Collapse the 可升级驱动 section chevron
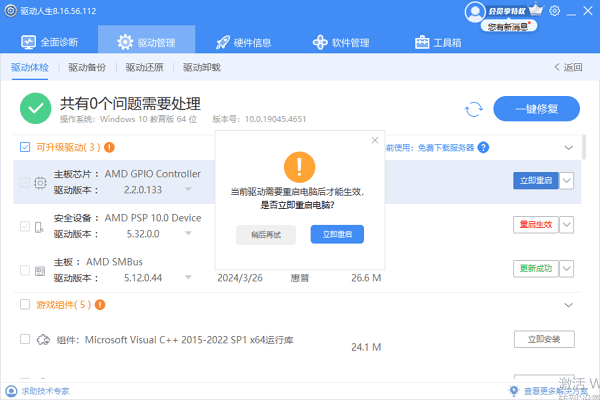This screenshot has height=400, width=600. tap(569, 148)
